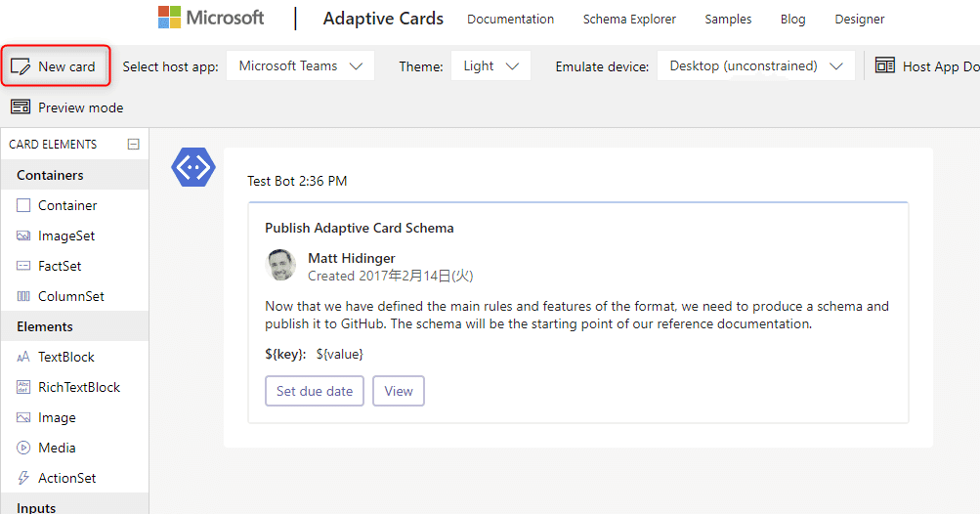980x514 pixels.
Task: Open the Schema Explorer nav link
Action: [629, 20]
